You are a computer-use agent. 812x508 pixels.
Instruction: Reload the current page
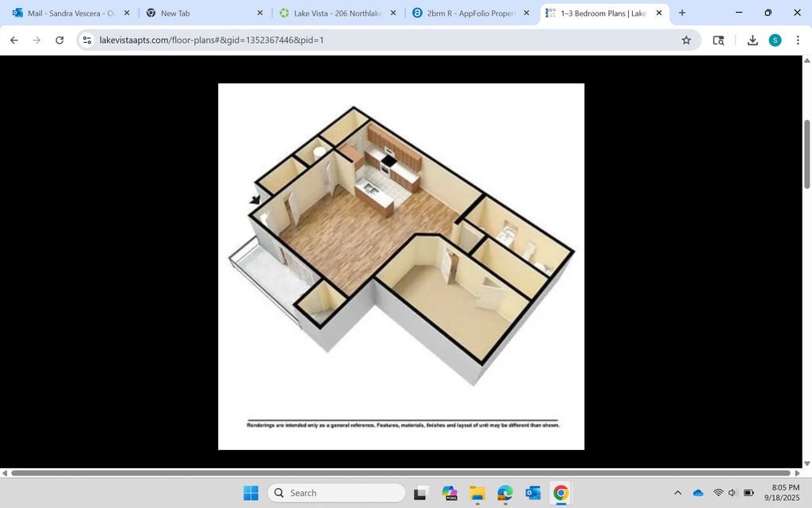tap(59, 40)
